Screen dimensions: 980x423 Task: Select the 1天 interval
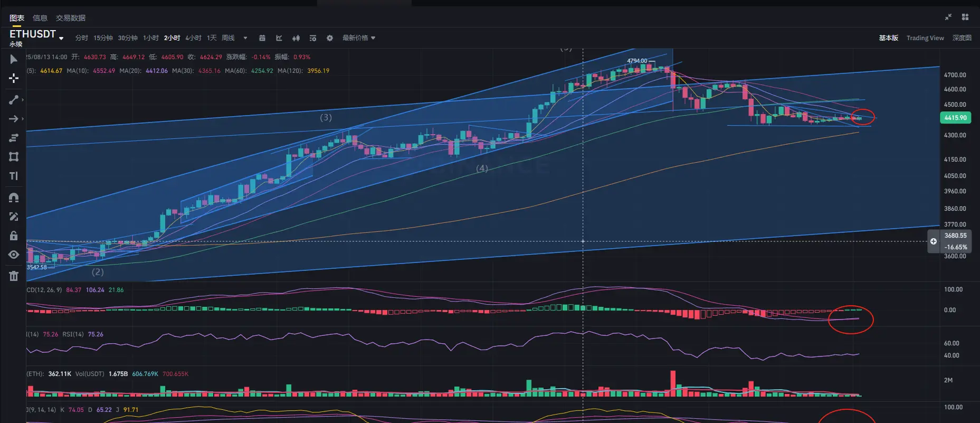[212, 38]
